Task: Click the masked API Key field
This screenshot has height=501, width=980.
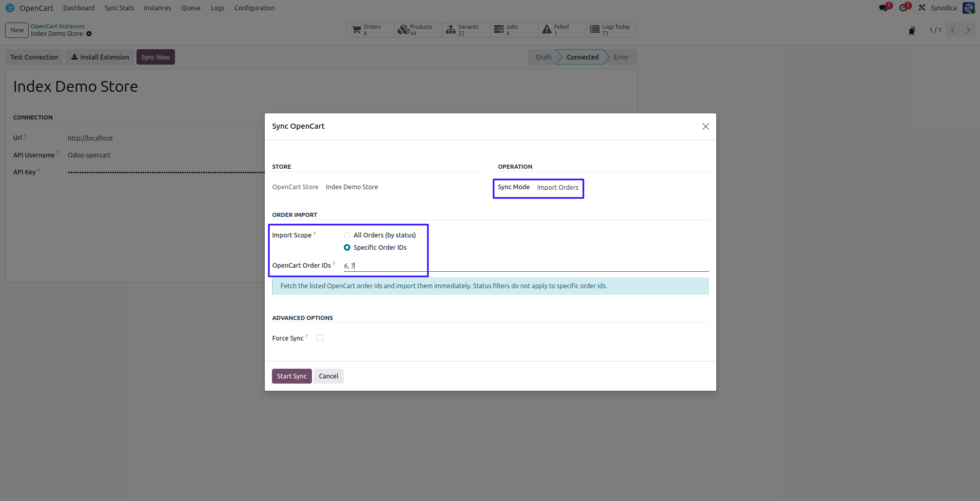Action: tap(166, 172)
